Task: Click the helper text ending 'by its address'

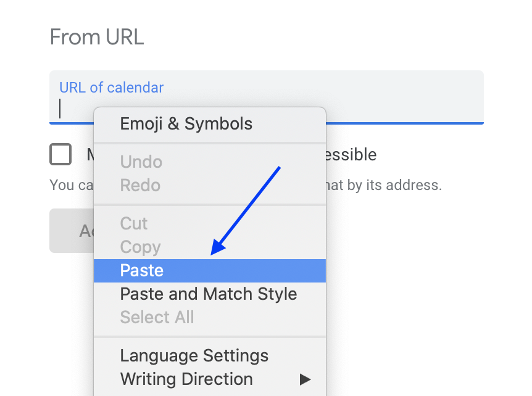Action: (384, 185)
